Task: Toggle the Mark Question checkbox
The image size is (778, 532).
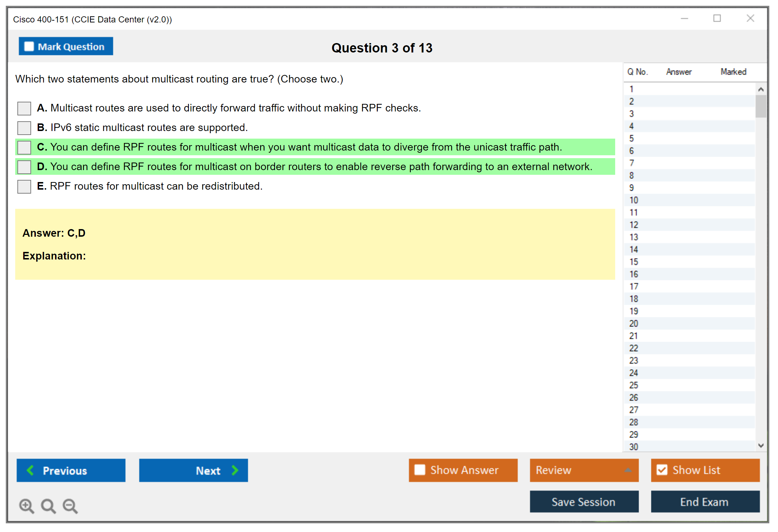Action: click(29, 47)
